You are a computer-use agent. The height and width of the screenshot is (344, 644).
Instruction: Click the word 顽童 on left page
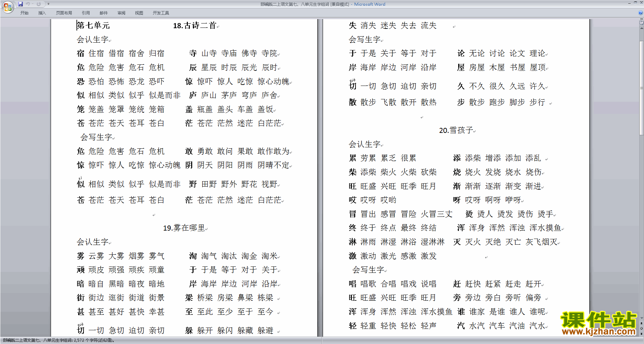[x=157, y=270]
